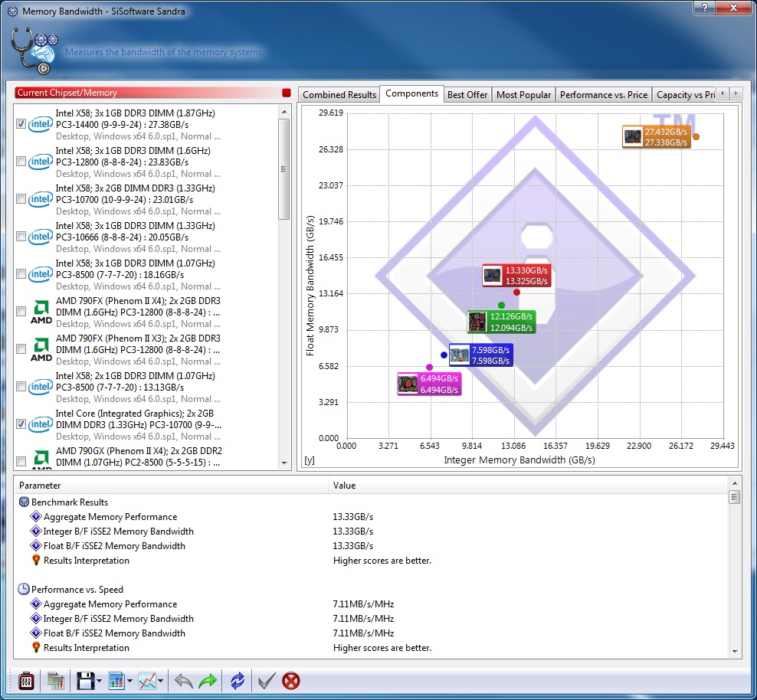
Task: Select Results Interpretation under Benchmark Results
Action: pyautogui.click(x=371, y=561)
